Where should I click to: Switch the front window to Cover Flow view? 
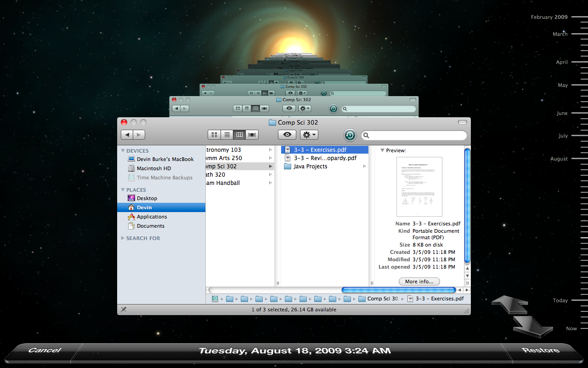252,135
